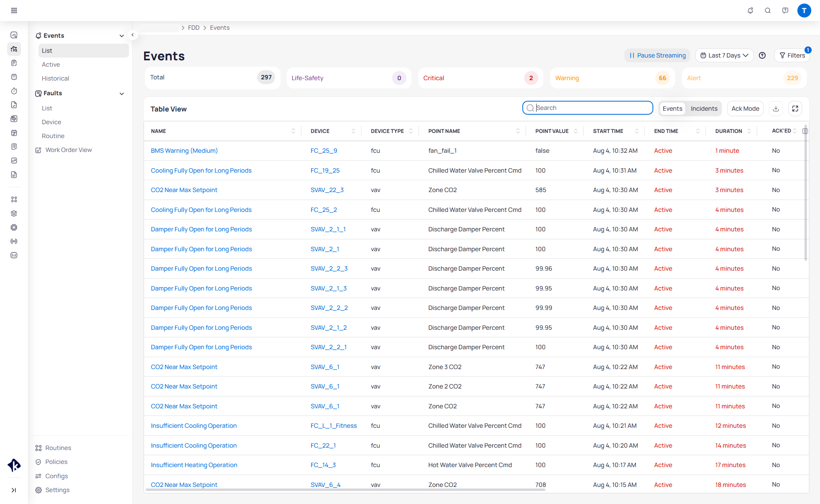Open the app launcher grid icon

click(14, 10)
